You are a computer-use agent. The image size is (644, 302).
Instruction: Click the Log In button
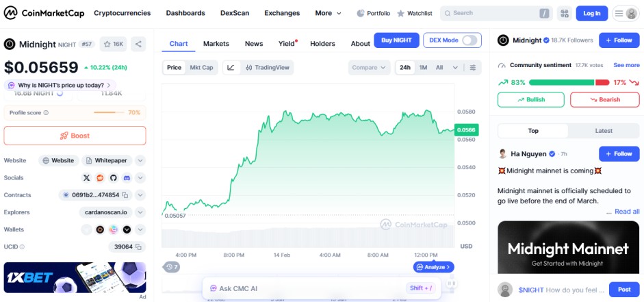[x=592, y=13]
